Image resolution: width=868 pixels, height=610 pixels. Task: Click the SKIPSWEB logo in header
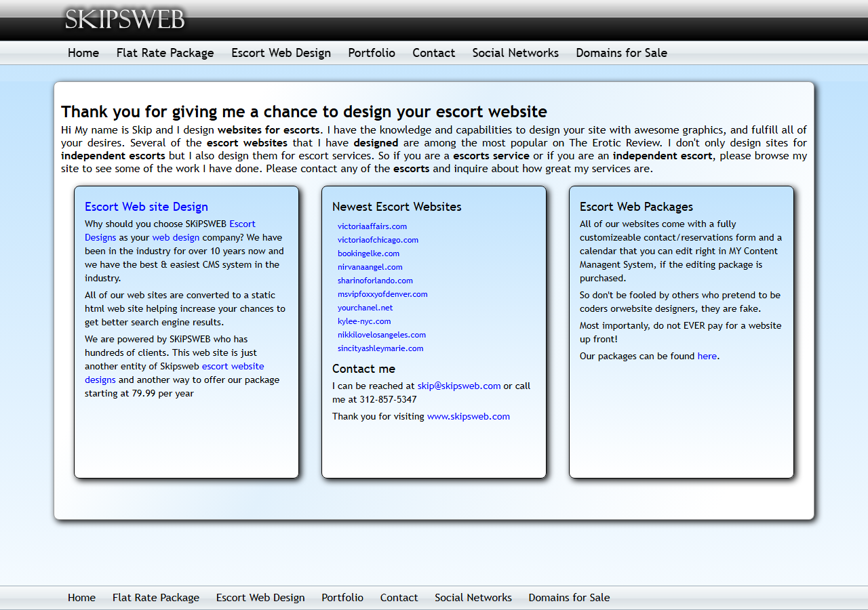pyautogui.click(x=125, y=19)
